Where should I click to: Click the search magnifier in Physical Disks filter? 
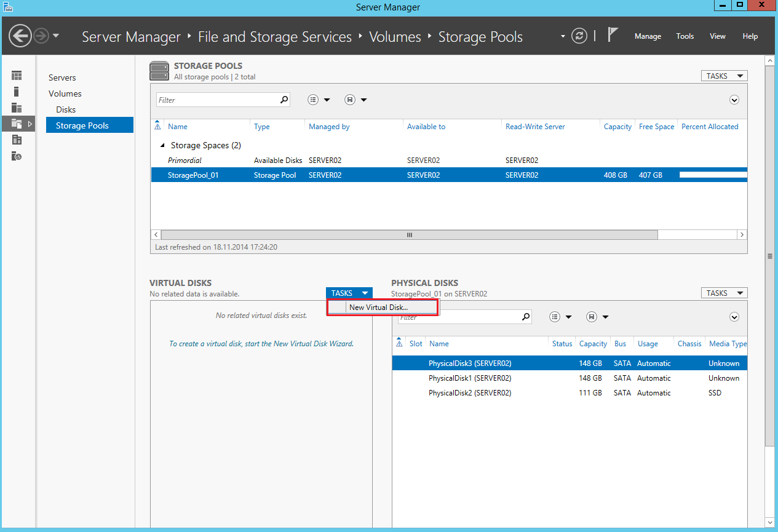526,317
